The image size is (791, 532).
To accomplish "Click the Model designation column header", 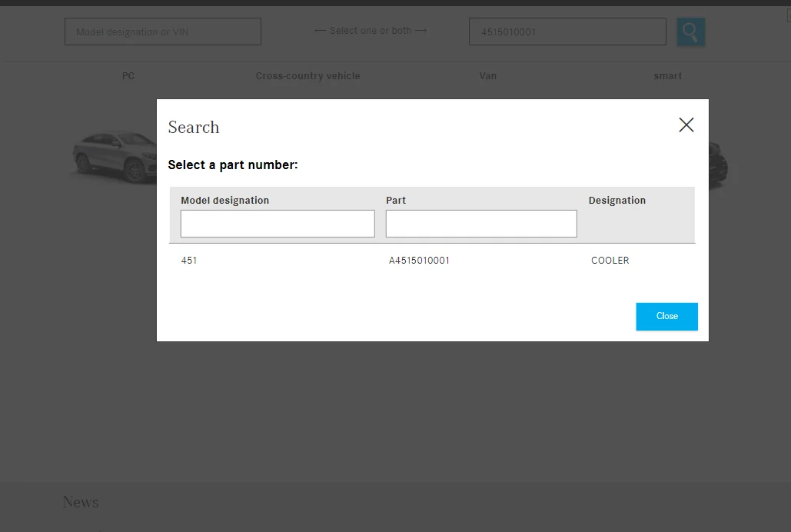I will tap(224, 201).
